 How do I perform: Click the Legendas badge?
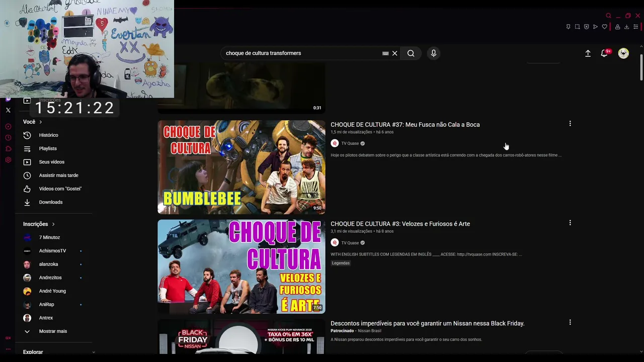pyautogui.click(x=341, y=263)
